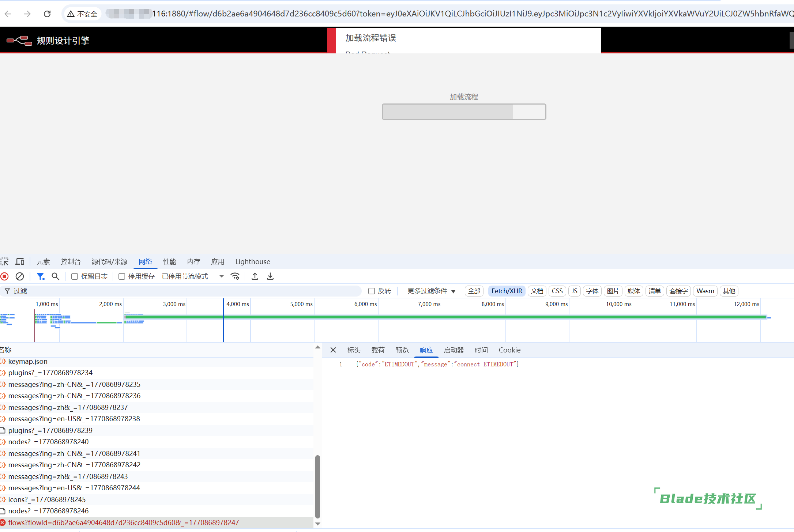
Task: Open the throttling mode dropdown
Action: click(193, 276)
